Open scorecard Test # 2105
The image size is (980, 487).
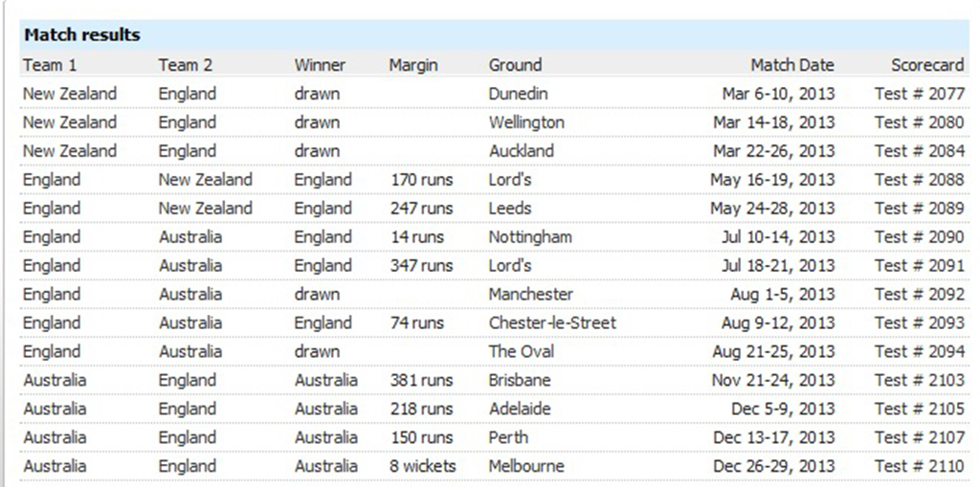[920, 409]
